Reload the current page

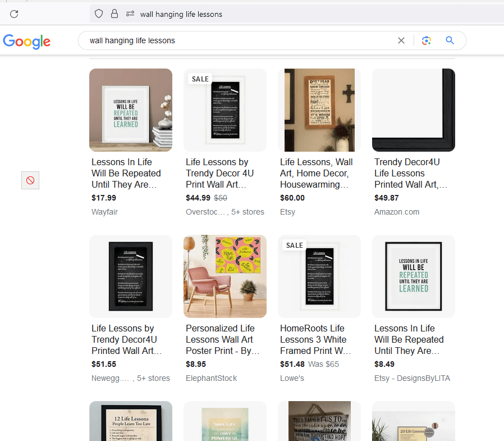coord(13,14)
